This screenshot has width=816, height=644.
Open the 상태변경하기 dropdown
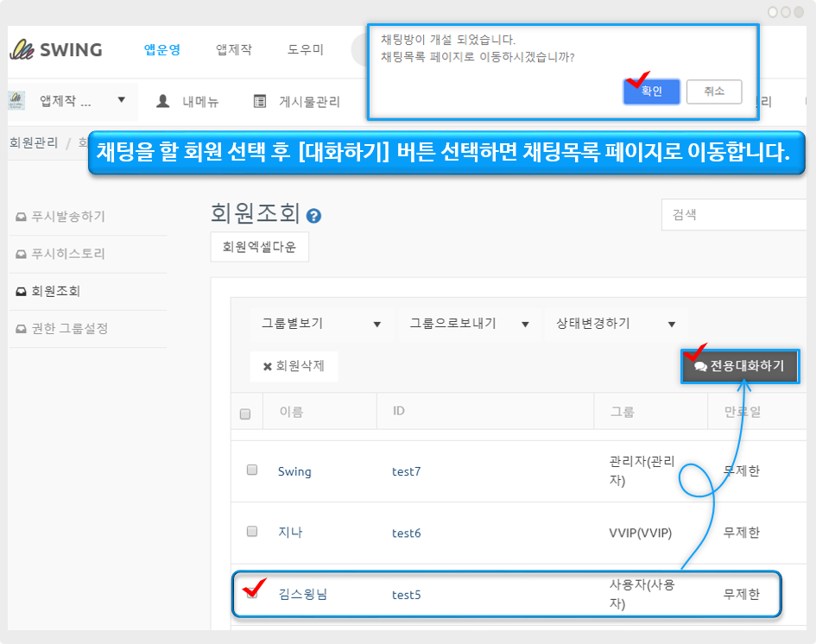click(610, 324)
